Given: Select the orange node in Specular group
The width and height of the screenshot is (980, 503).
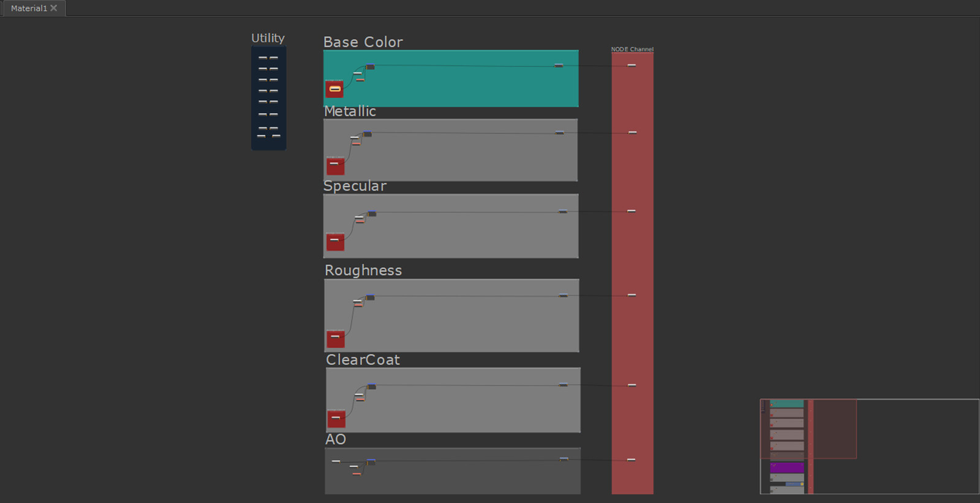Looking at the screenshot, I should click(x=360, y=222).
